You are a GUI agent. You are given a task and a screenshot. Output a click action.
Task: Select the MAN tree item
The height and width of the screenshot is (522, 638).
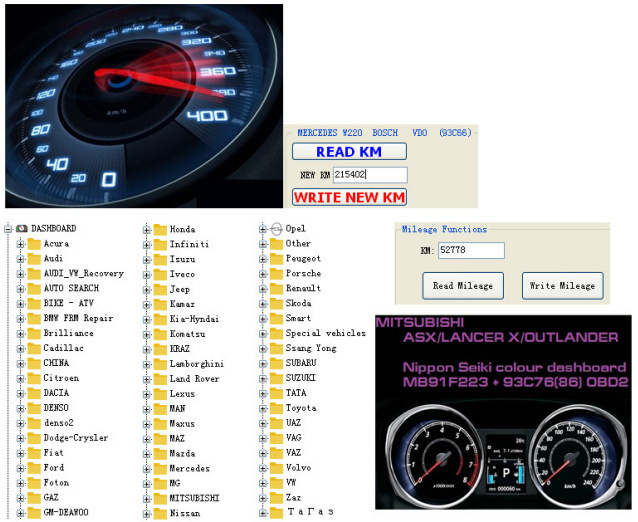click(177, 408)
